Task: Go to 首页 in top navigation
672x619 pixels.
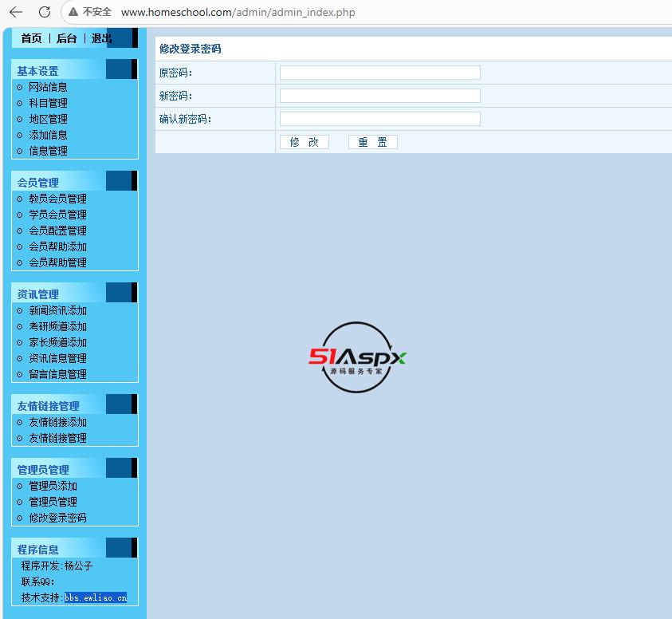Action: [x=32, y=38]
